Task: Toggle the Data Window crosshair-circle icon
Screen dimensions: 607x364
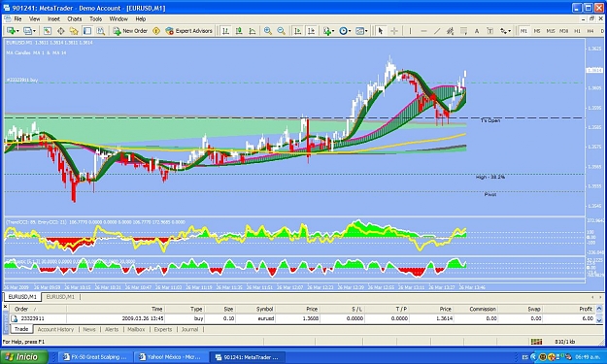Action: tap(61, 31)
